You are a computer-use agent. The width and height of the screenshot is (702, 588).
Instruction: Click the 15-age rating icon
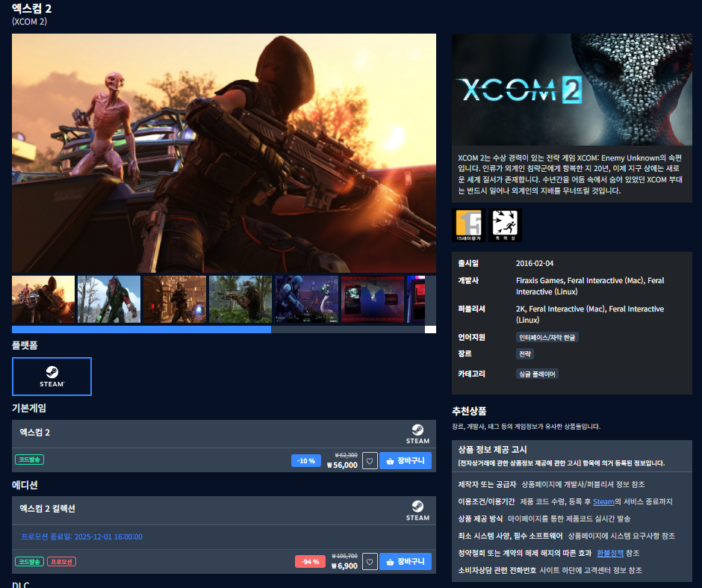click(468, 225)
